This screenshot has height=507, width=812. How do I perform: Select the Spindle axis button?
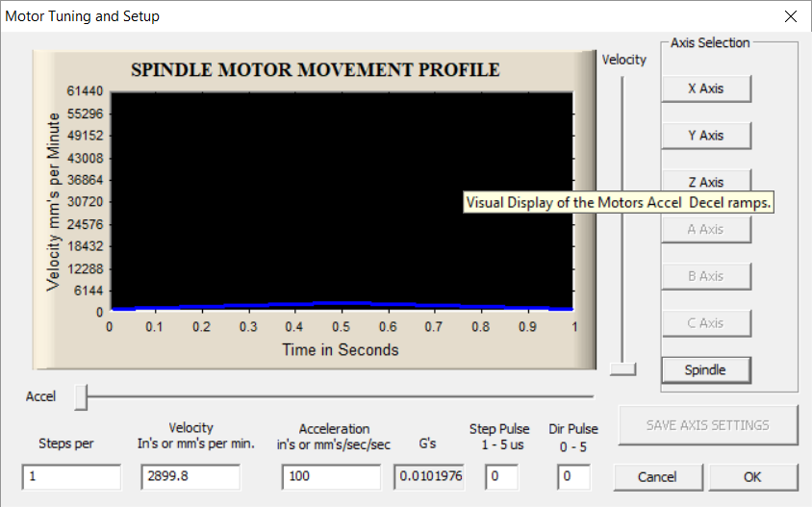[705, 369]
